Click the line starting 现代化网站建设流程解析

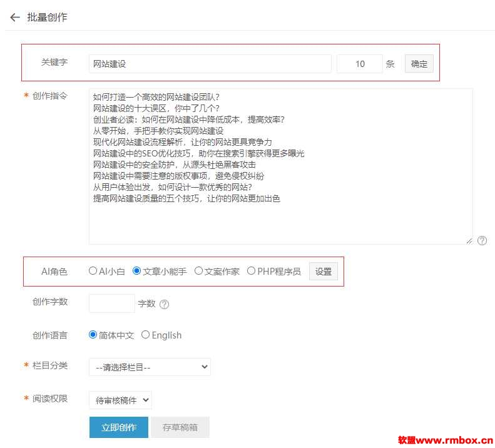183,142
